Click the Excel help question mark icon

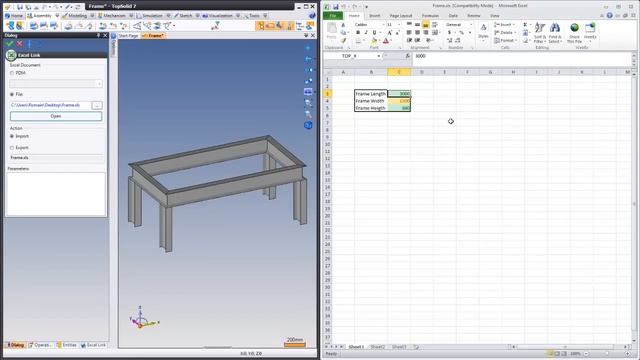[609, 16]
